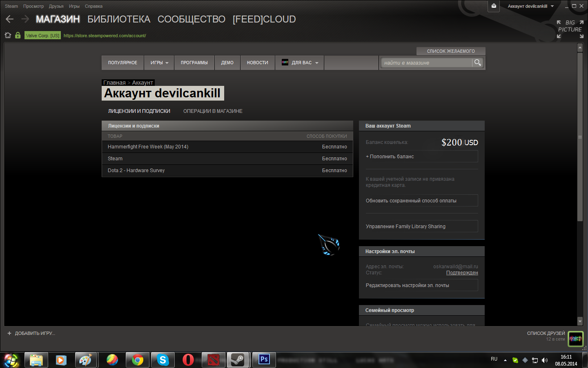
Task: Expand the 'Игры' store dropdown tab
Action: (x=159, y=63)
